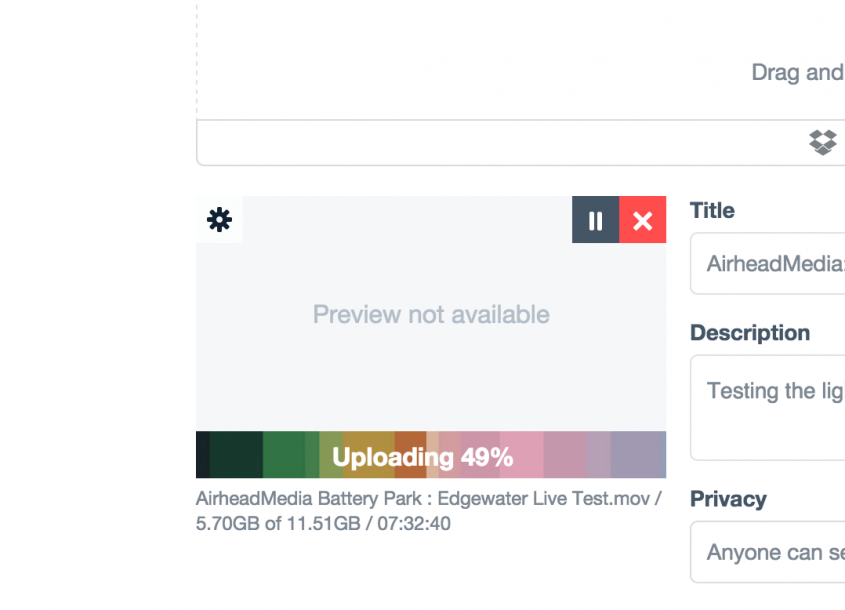Cancel the upload with the red X
Viewport: 845px width, 610px height.
tap(643, 220)
